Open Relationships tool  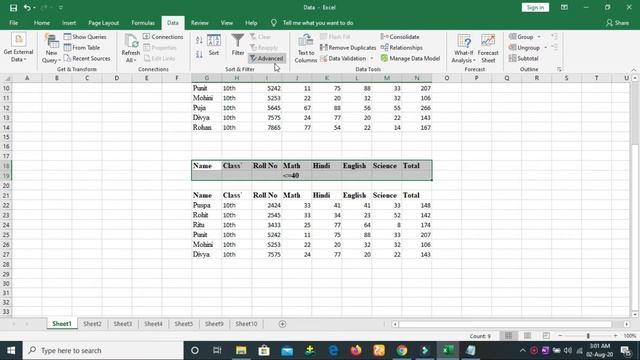coord(402,47)
